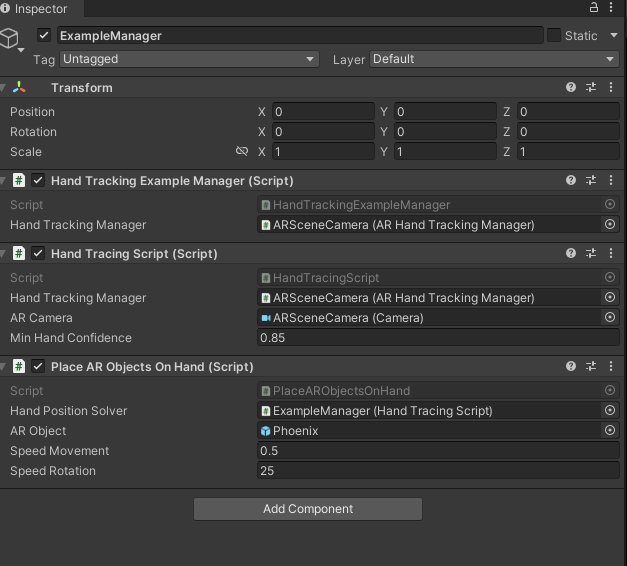Open more options for Hand Tracking Example Manager

(x=611, y=180)
